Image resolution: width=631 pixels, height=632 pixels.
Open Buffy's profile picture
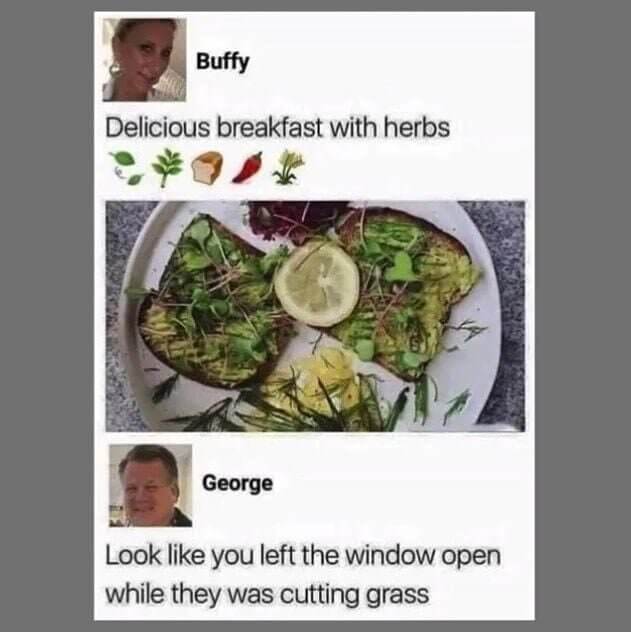point(144,60)
